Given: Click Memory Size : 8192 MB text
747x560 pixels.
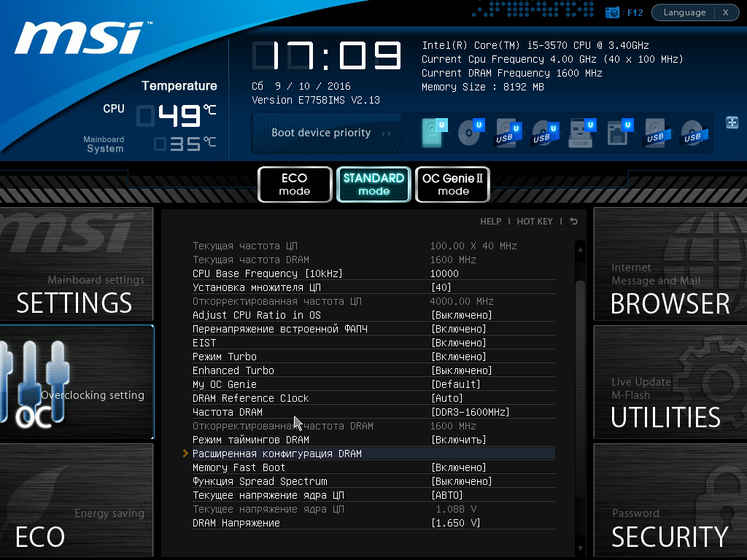Looking at the screenshot, I should click(x=483, y=87).
